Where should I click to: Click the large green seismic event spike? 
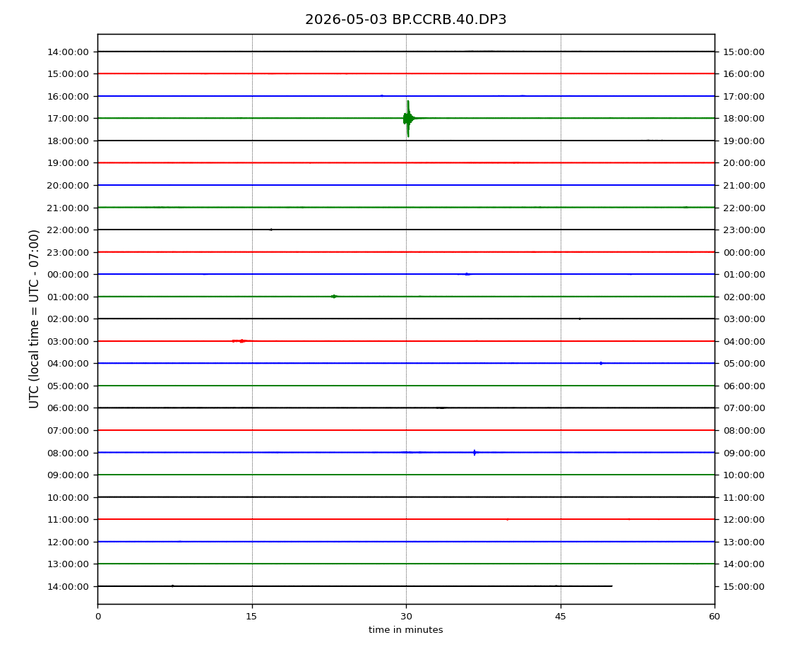click(x=408, y=119)
